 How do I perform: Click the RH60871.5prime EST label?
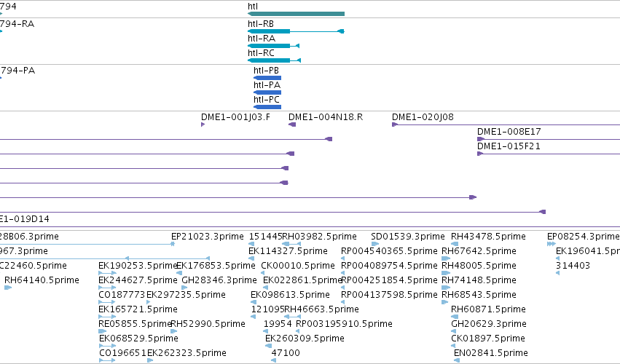[x=488, y=309]
